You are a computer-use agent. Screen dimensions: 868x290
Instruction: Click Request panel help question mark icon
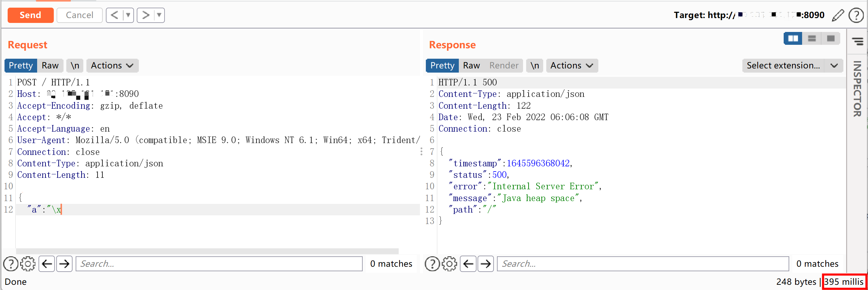pos(11,264)
